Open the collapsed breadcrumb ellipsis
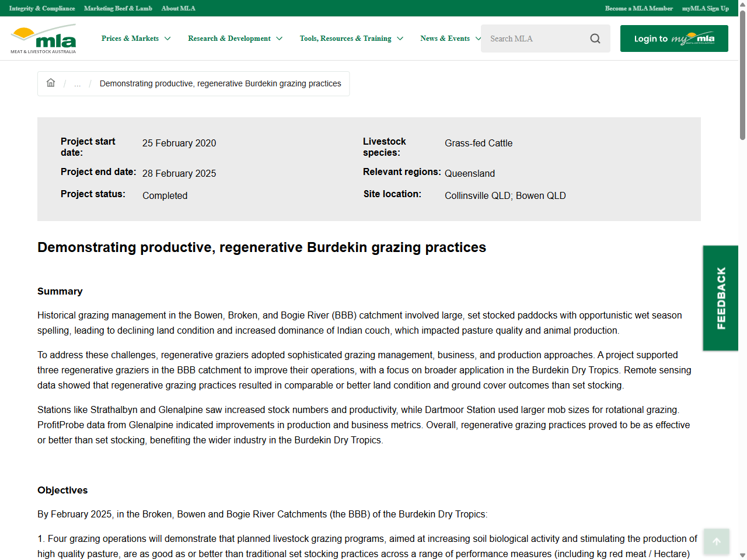This screenshot has height=560, width=747. tap(77, 83)
